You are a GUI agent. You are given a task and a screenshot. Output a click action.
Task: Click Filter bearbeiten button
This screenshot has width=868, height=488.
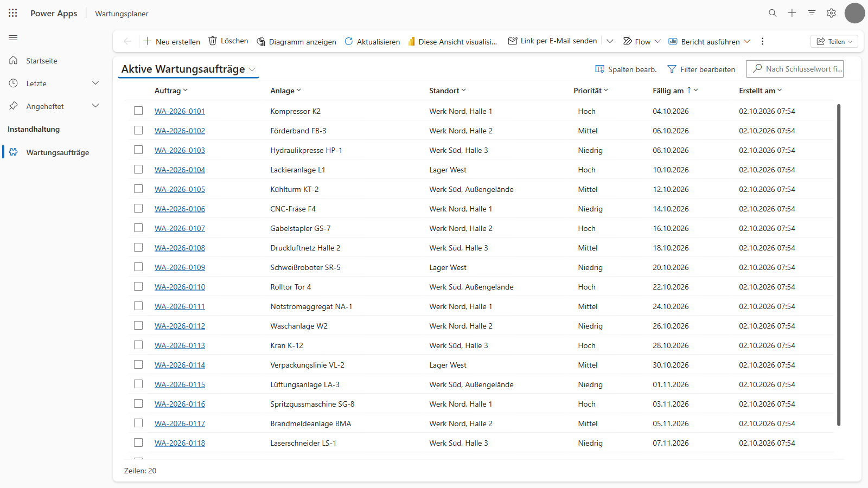click(x=701, y=69)
